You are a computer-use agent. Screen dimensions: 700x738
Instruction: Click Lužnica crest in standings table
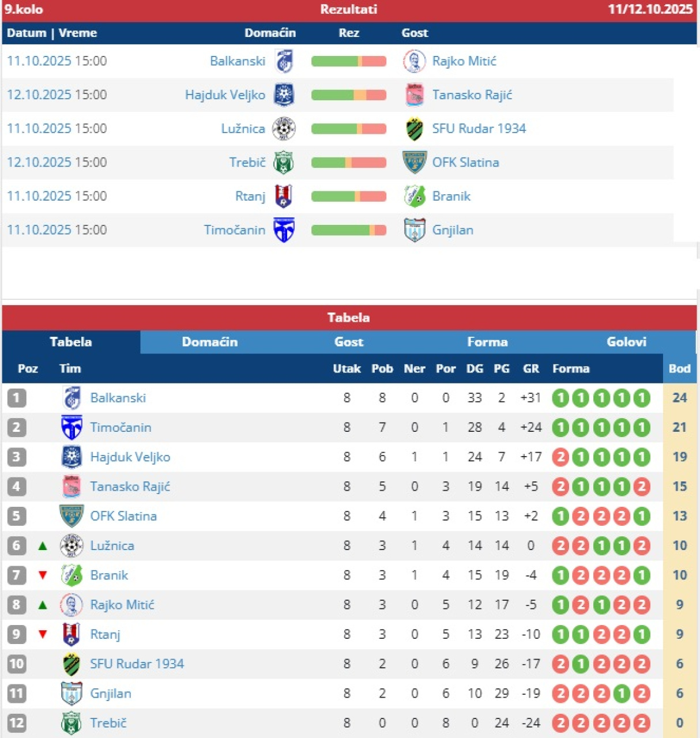[x=71, y=545]
